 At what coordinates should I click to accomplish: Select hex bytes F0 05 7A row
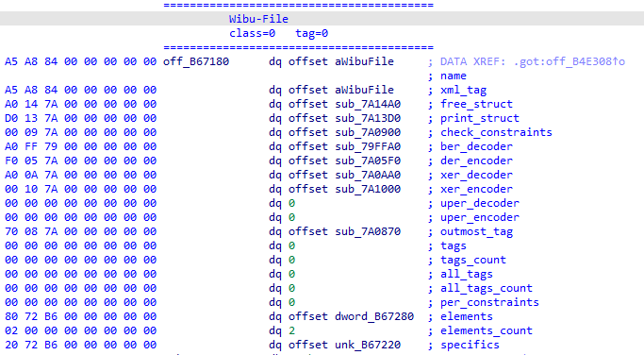[80, 161]
